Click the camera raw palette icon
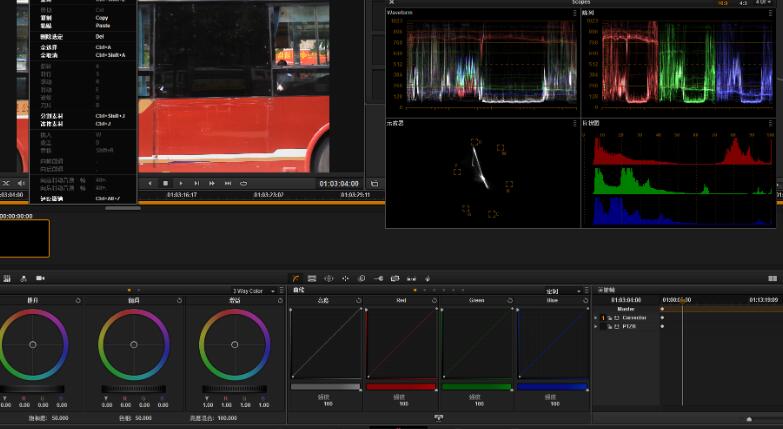The height and width of the screenshot is (429, 783). point(41,278)
